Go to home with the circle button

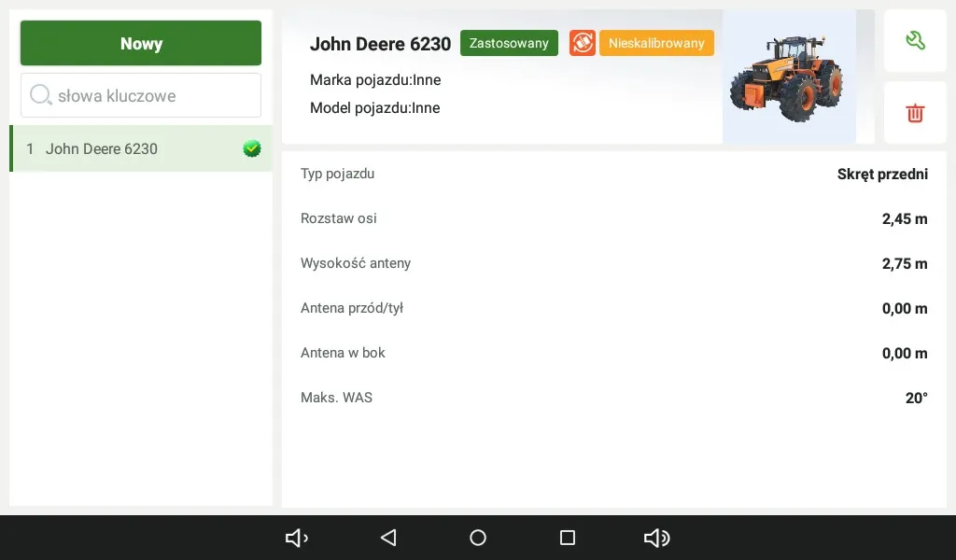(x=478, y=538)
